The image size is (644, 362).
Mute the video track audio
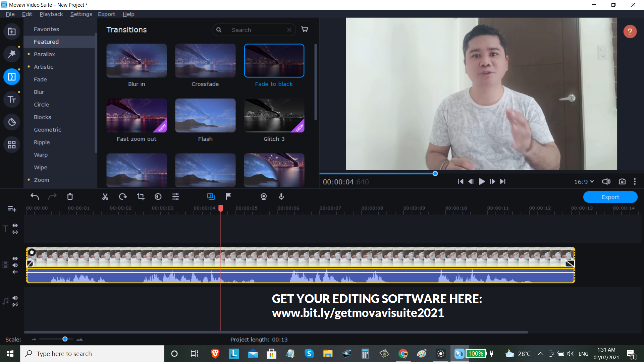pos(15,265)
